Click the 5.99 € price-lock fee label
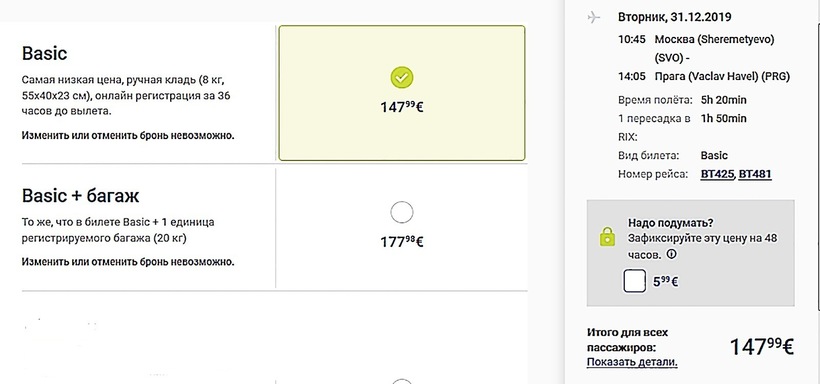The height and width of the screenshot is (384, 820). tap(665, 282)
